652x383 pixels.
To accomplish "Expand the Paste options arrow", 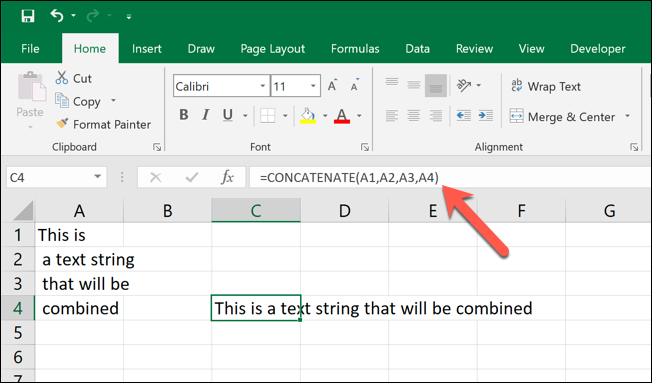I will (30, 127).
